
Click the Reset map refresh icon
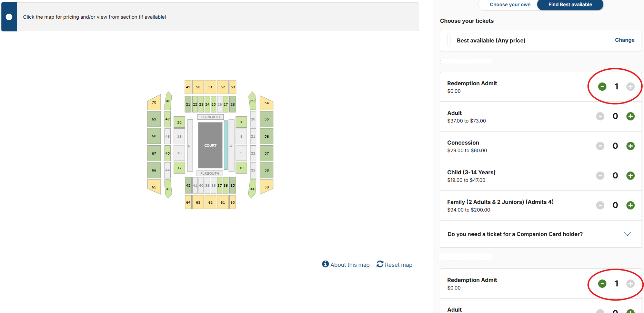pyautogui.click(x=380, y=264)
